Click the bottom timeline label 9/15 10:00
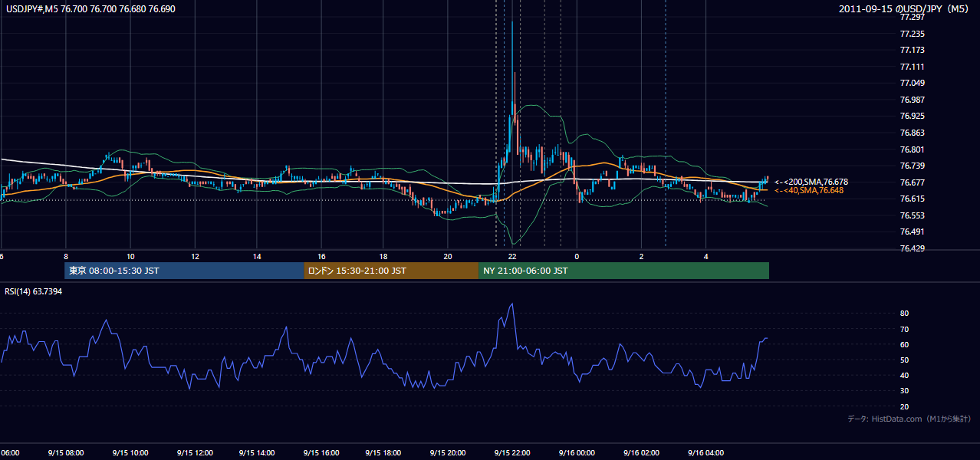This screenshot has height=460, width=980. 130,453
